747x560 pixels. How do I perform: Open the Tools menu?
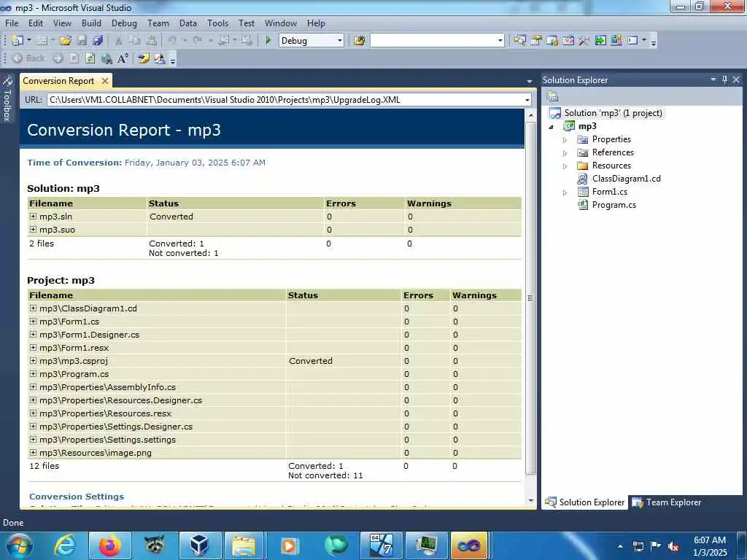tap(217, 23)
